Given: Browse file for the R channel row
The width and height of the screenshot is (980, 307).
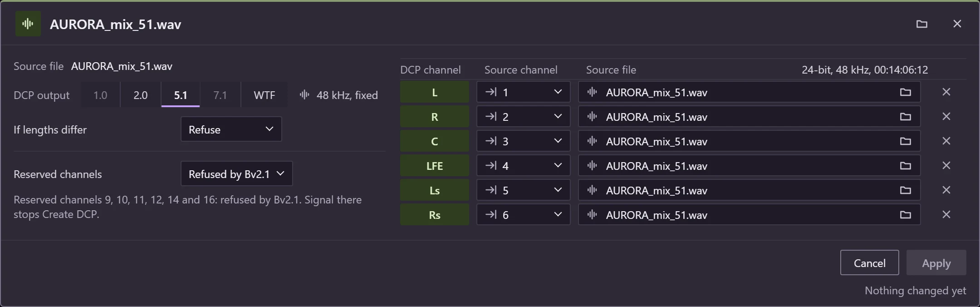Looking at the screenshot, I should pos(905,117).
